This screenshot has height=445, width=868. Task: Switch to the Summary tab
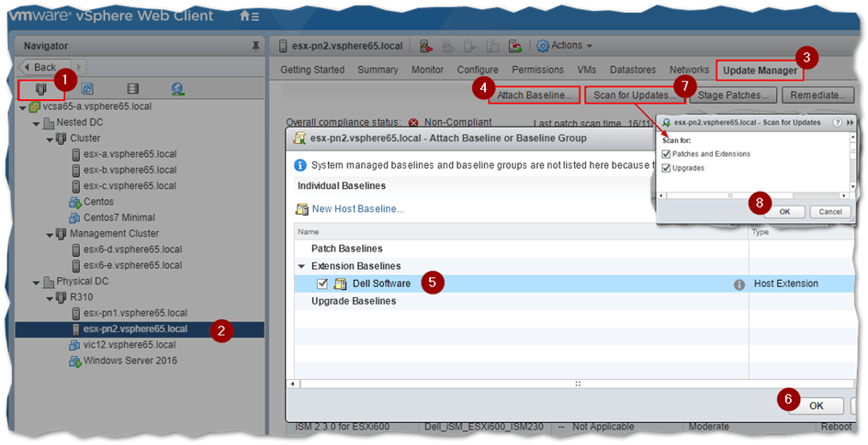[378, 70]
